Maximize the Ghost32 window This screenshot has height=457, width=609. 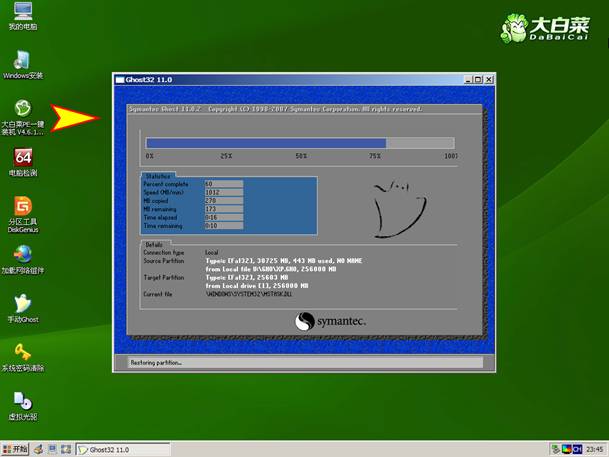coord(478,79)
